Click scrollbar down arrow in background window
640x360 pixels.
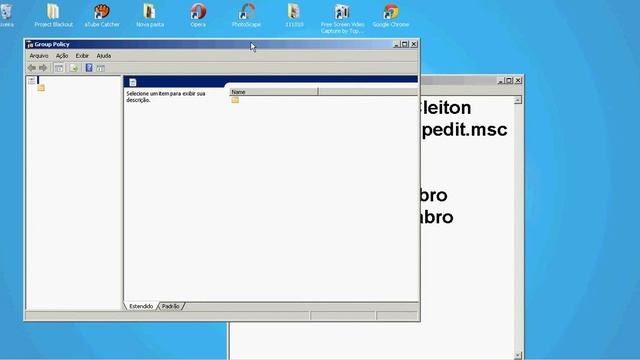(x=518, y=356)
